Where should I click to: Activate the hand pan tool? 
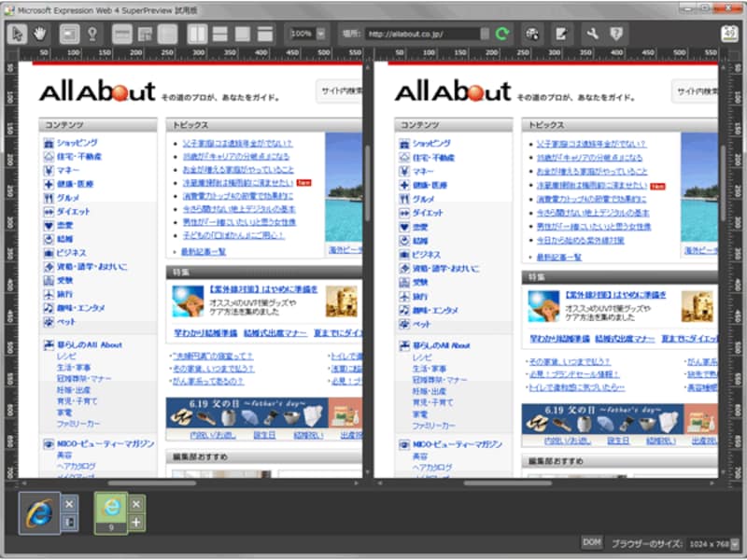coord(40,33)
